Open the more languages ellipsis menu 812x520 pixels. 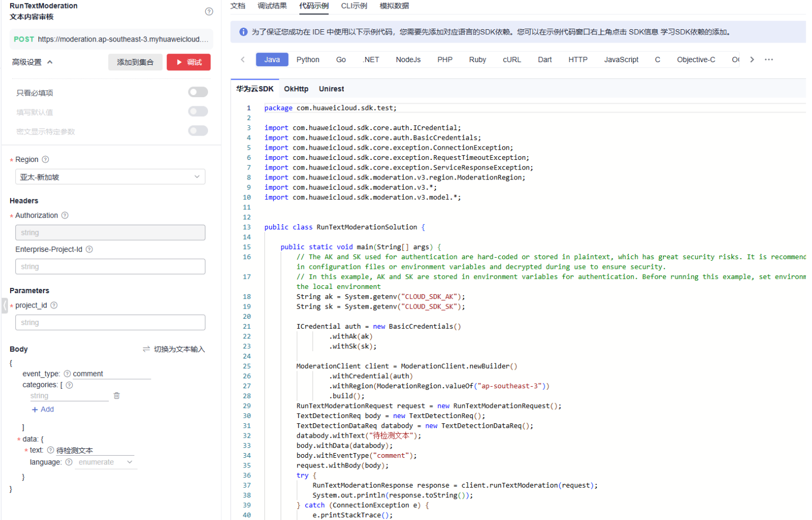click(x=768, y=59)
